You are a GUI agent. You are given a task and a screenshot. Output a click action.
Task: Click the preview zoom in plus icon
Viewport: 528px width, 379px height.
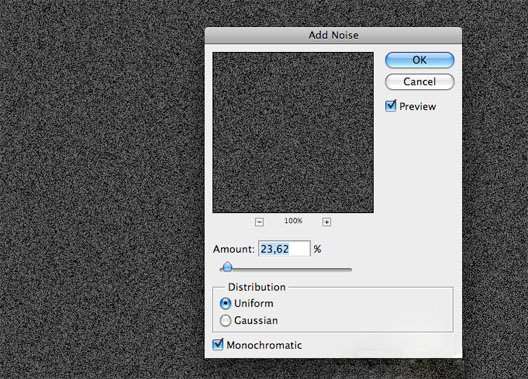pos(326,222)
